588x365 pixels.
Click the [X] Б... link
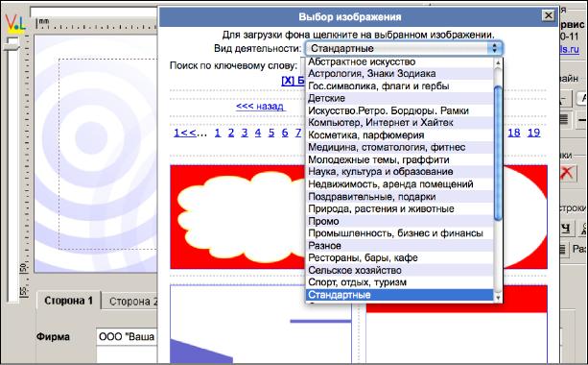[x=294, y=81]
